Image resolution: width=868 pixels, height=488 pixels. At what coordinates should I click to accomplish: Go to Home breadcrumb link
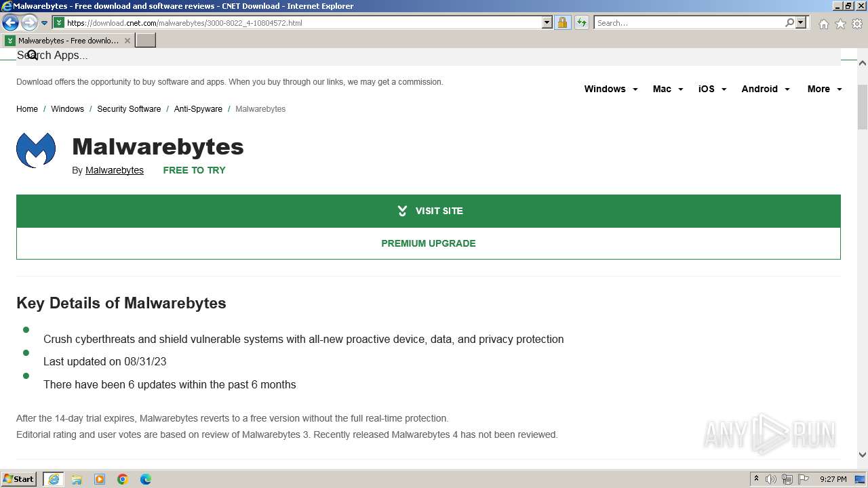click(x=27, y=109)
